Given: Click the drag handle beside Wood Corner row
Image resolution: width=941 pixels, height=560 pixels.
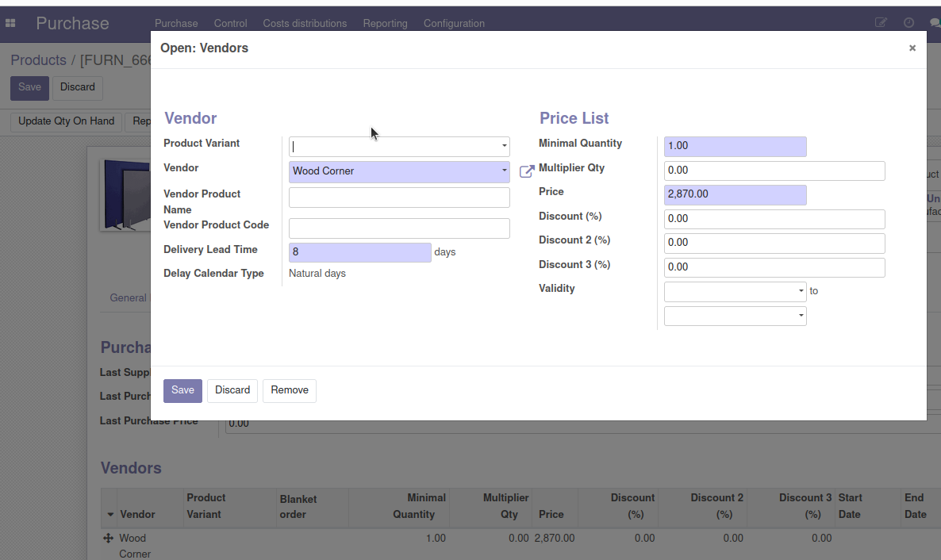Looking at the screenshot, I should pos(109,539).
